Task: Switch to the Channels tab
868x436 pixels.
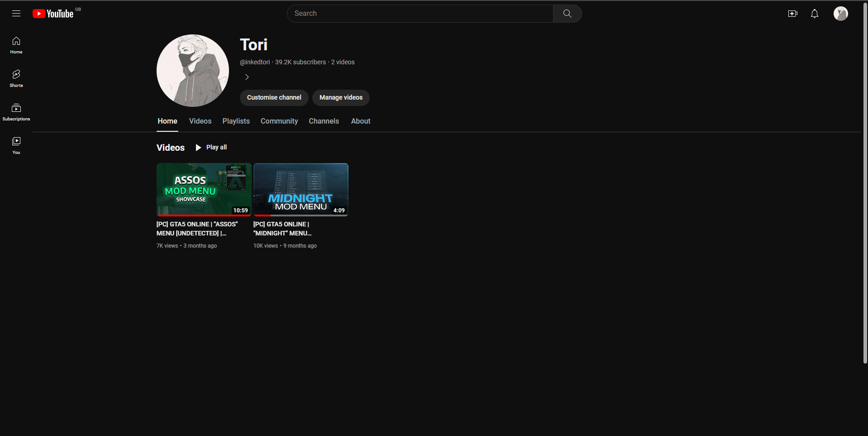Action: pyautogui.click(x=324, y=121)
